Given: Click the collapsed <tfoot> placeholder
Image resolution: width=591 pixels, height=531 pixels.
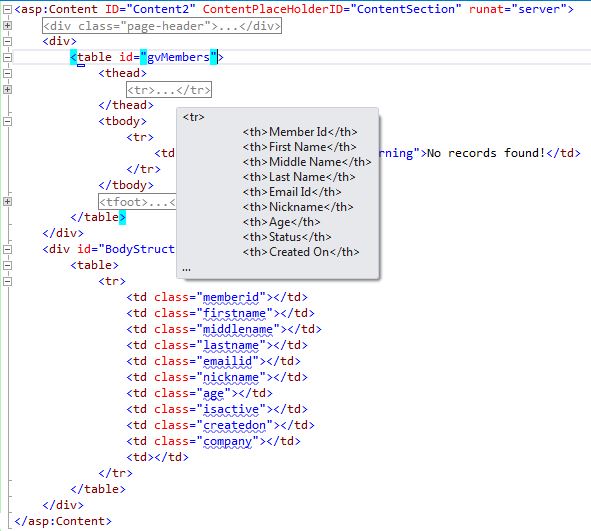Looking at the screenshot, I should point(137,202).
